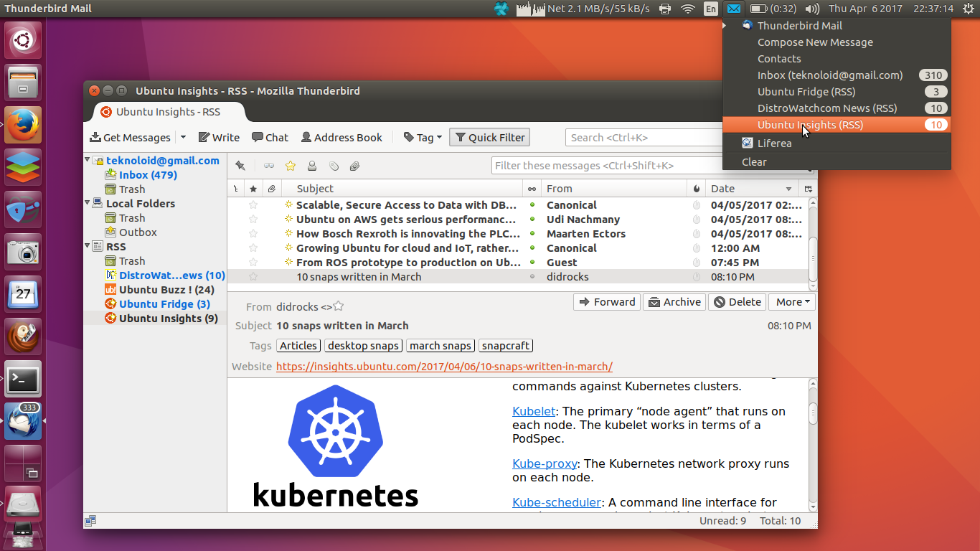Toggle the Quick Filter bar button

(490, 137)
